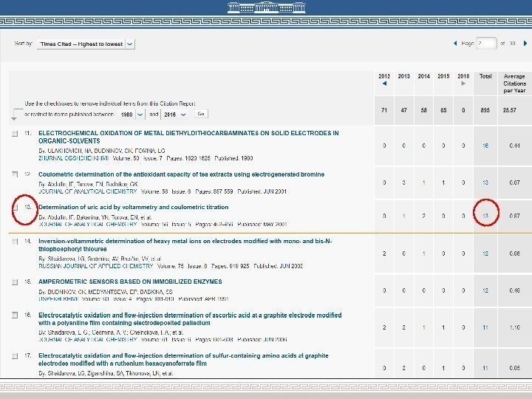Click total citations 11 for item 17
The image size is (532, 399).
485,368
